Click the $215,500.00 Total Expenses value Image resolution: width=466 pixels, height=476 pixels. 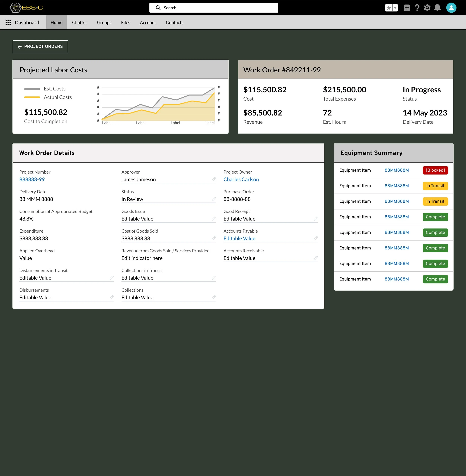(345, 90)
